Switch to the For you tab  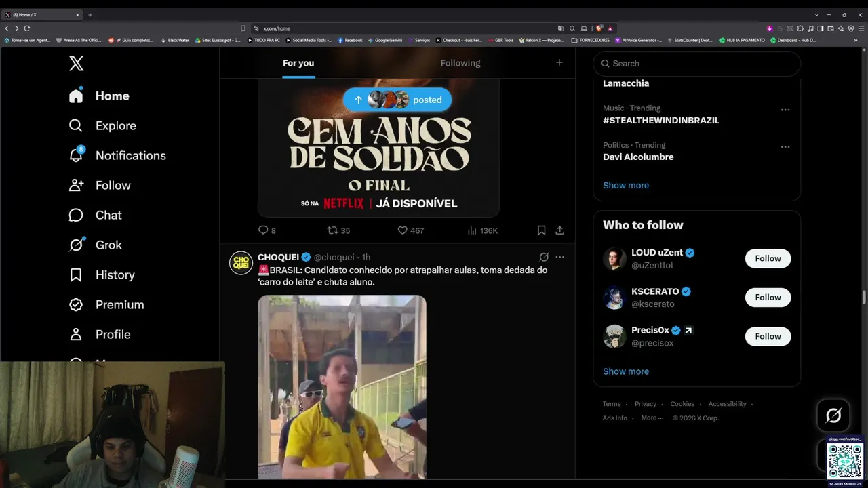[x=298, y=63]
